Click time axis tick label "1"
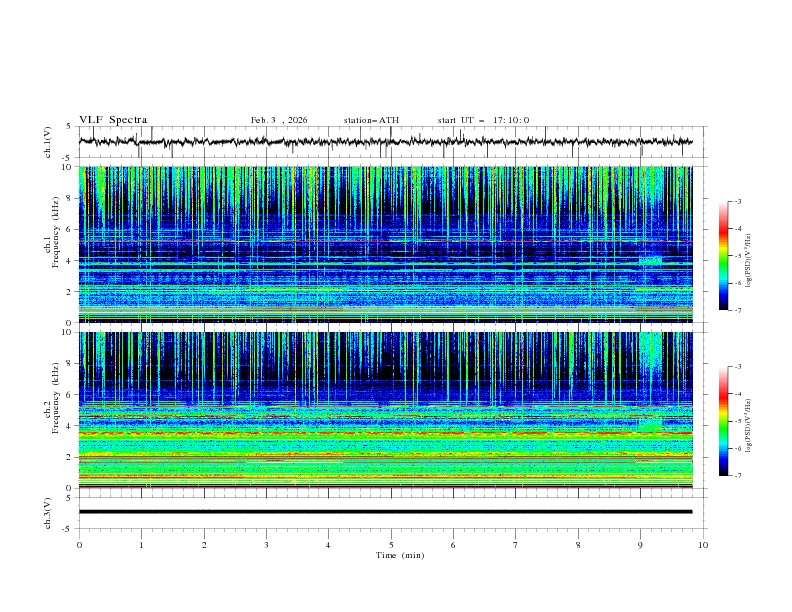Screen dimensions: 792x612 [141, 545]
